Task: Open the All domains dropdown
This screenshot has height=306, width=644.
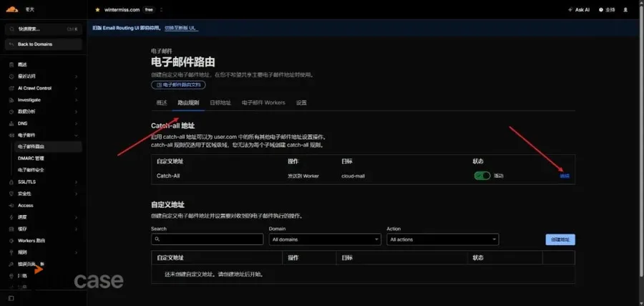Action: click(x=325, y=239)
